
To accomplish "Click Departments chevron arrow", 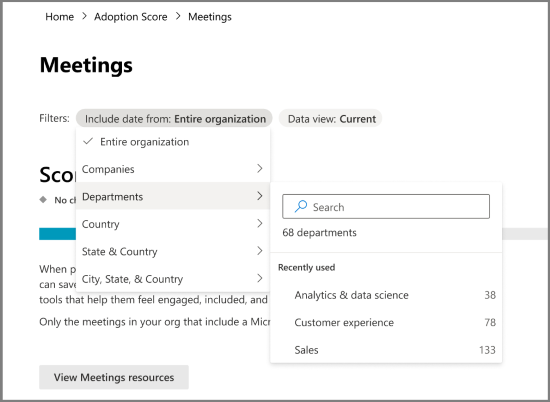I will (x=260, y=196).
